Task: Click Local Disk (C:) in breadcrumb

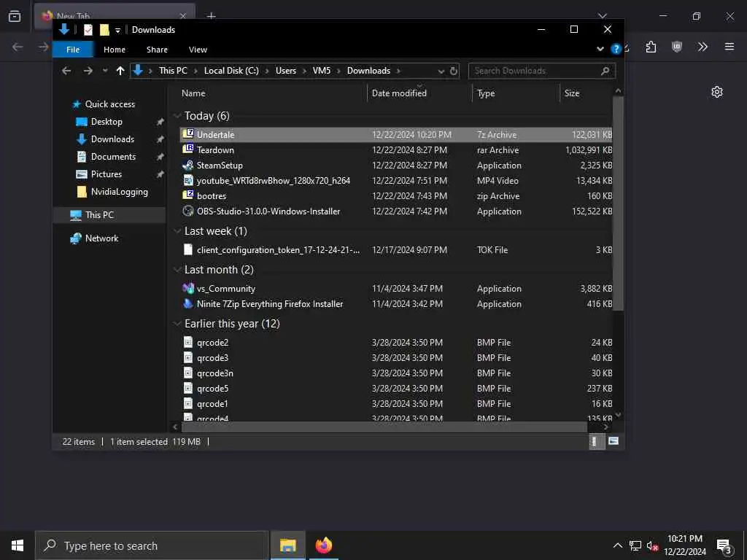Action: [x=231, y=71]
